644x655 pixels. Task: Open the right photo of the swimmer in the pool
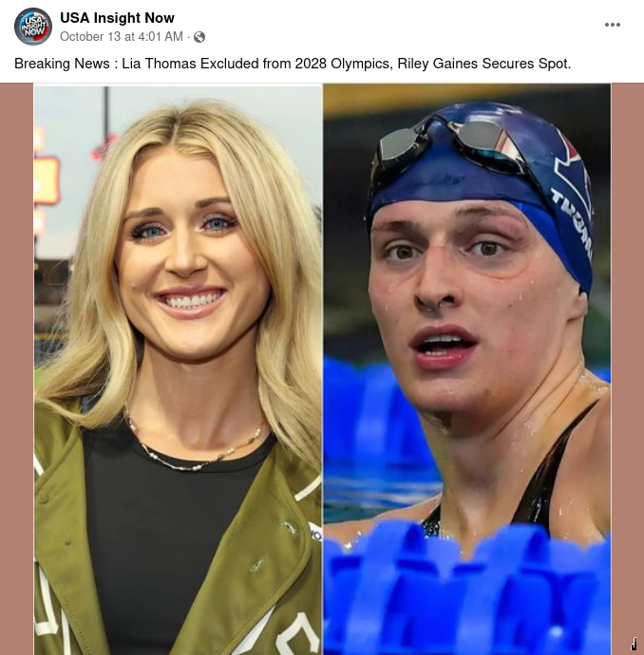pyautogui.click(x=467, y=369)
